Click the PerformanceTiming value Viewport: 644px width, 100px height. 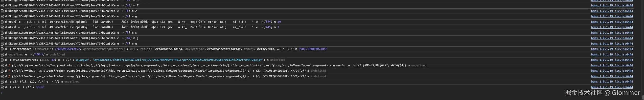coord(168,49)
